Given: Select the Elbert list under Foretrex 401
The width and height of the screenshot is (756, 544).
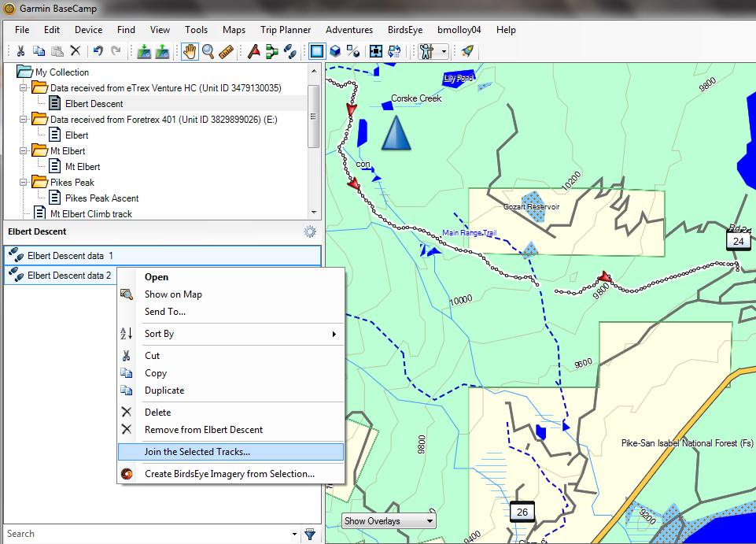Looking at the screenshot, I should (x=76, y=135).
